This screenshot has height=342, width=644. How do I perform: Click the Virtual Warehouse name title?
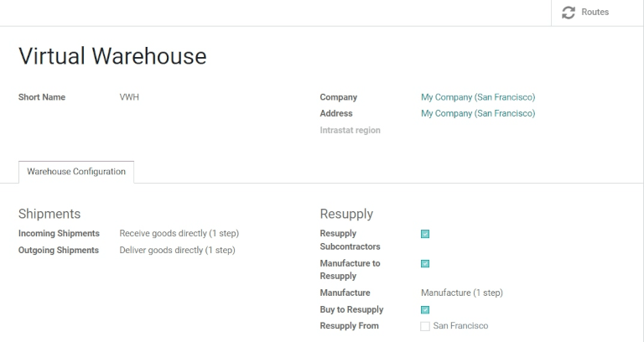coord(112,56)
